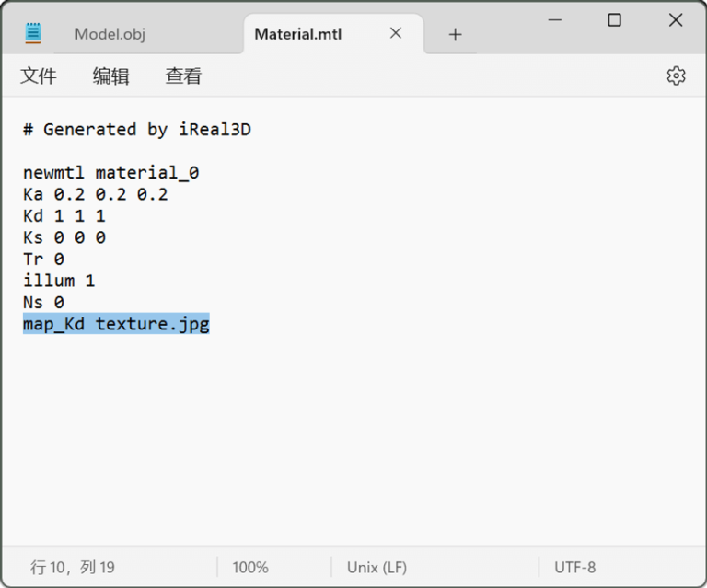This screenshot has height=588, width=707.
Task: Add a new tab with plus button
Action: pos(455,34)
